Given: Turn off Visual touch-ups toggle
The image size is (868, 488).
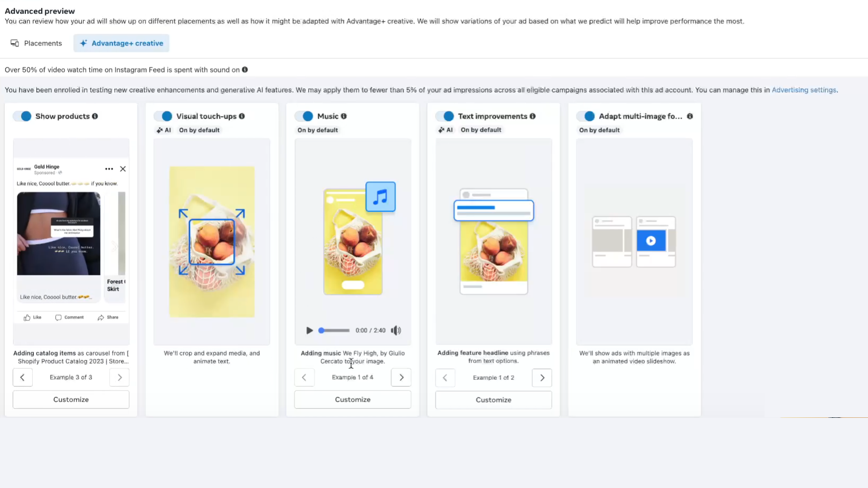Looking at the screenshot, I should pyautogui.click(x=163, y=116).
